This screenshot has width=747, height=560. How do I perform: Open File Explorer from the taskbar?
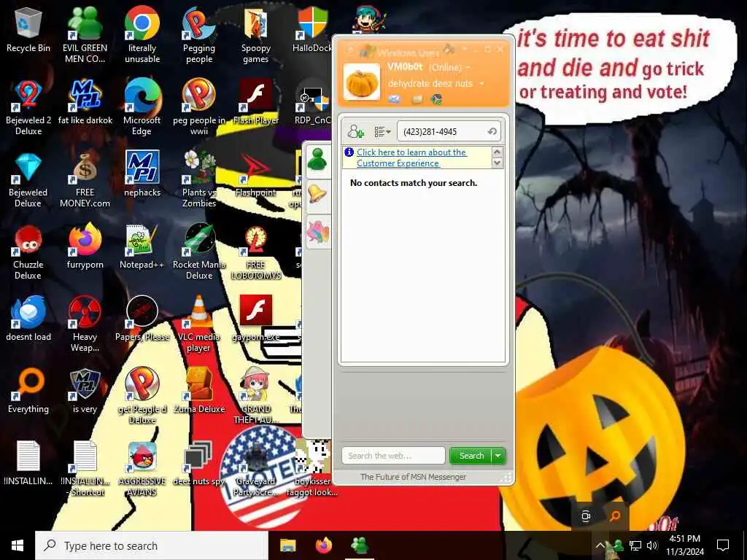pos(287,545)
